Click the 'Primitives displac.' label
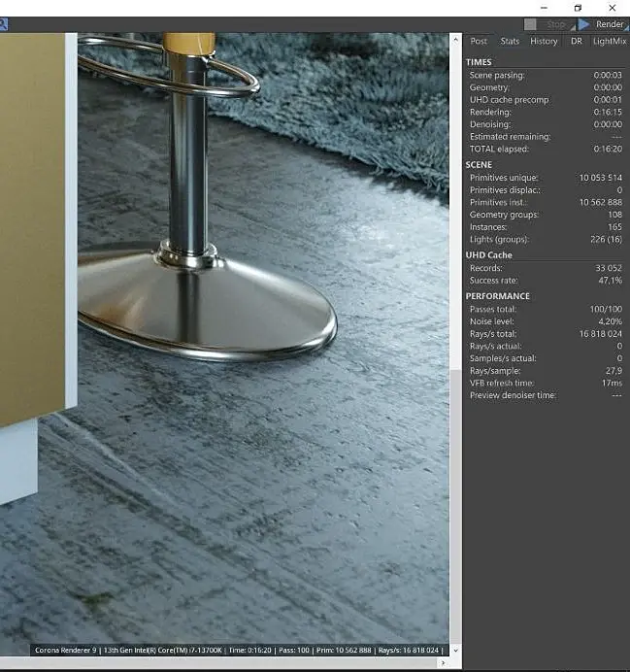The width and height of the screenshot is (630, 672). coord(505,190)
